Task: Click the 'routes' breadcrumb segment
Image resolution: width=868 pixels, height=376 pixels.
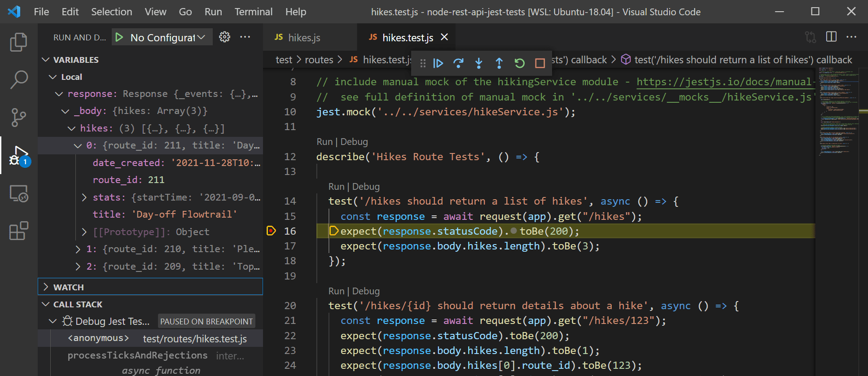Action: (x=319, y=60)
